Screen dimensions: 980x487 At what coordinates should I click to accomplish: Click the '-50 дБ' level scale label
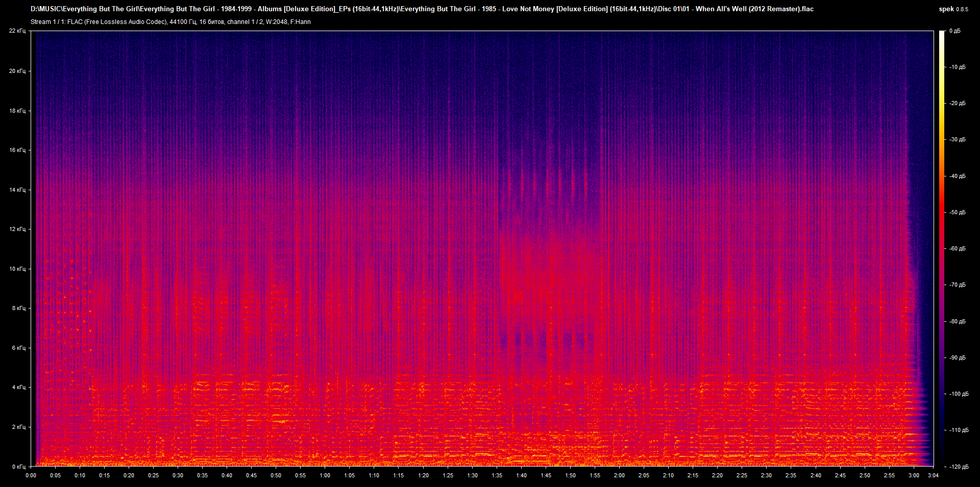click(957, 212)
